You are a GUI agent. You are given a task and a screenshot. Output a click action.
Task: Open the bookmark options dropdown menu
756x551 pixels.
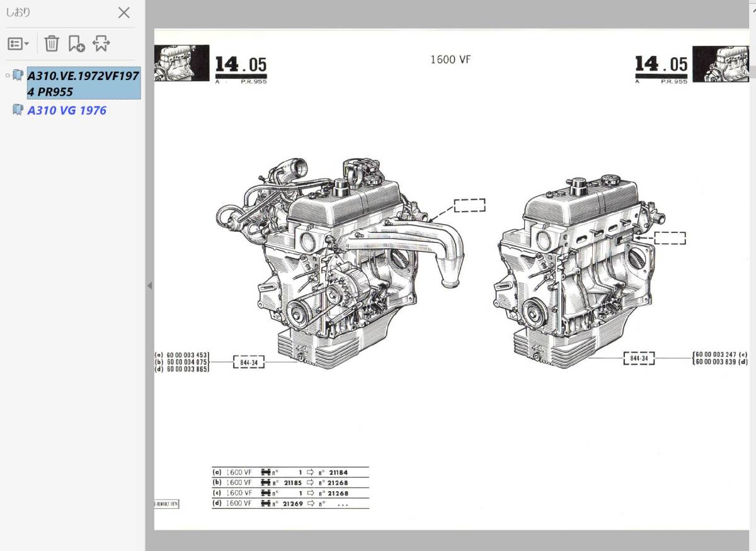point(18,43)
